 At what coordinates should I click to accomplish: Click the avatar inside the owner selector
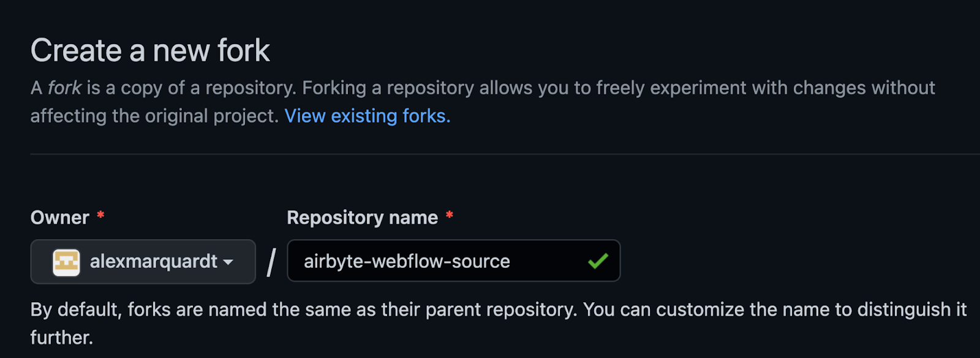[x=66, y=262]
